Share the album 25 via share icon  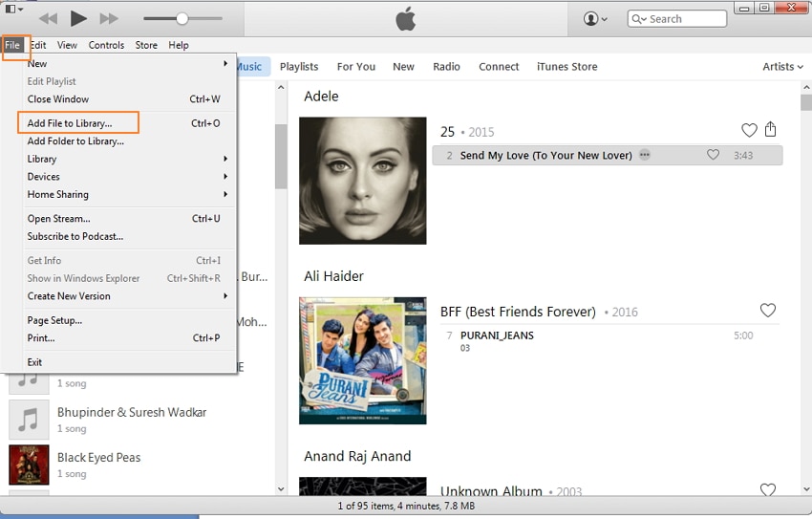(x=771, y=128)
